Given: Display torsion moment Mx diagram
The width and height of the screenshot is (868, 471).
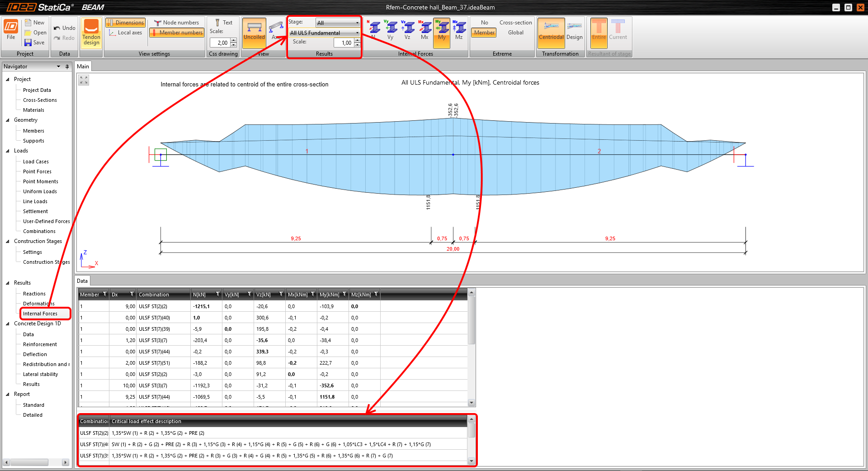Looking at the screenshot, I should pyautogui.click(x=425, y=31).
